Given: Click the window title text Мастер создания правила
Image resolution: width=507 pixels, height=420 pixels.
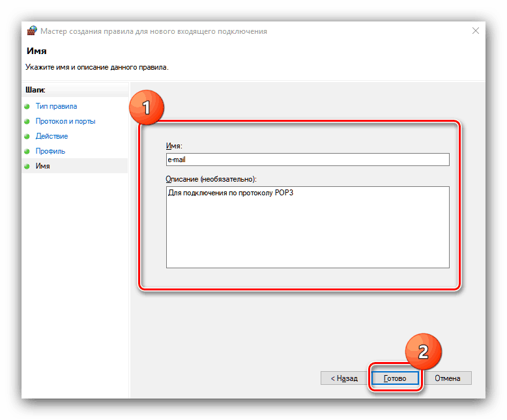Looking at the screenshot, I should [x=154, y=31].
